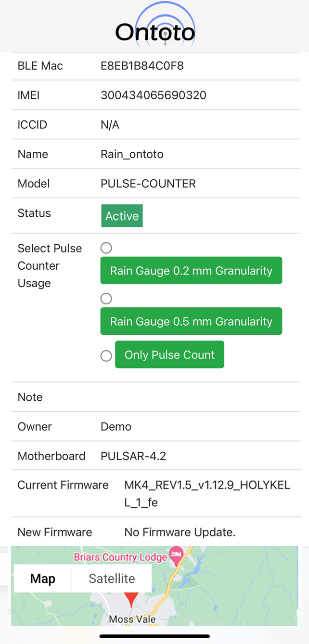Click the BLE Mac address value
Image resolution: width=309 pixels, height=644 pixels.
click(142, 66)
